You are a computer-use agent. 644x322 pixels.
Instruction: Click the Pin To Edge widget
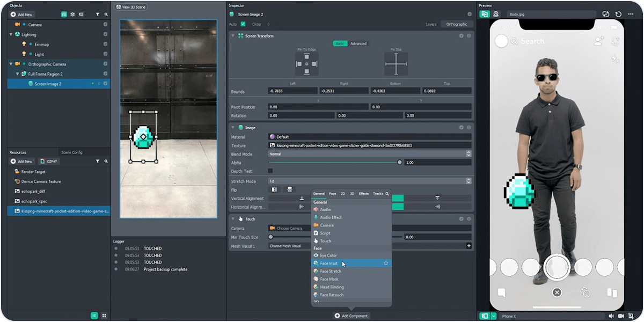(306, 64)
